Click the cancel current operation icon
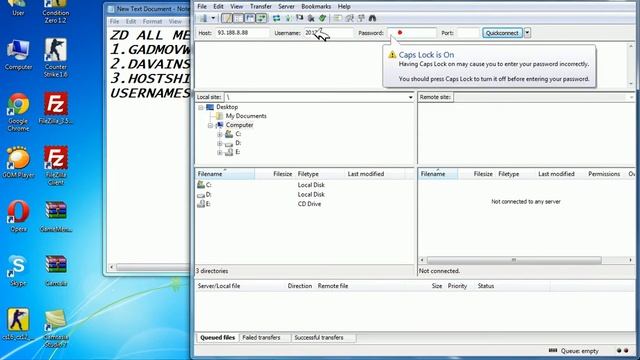The image size is (640, 360). (x=300, y=18)
